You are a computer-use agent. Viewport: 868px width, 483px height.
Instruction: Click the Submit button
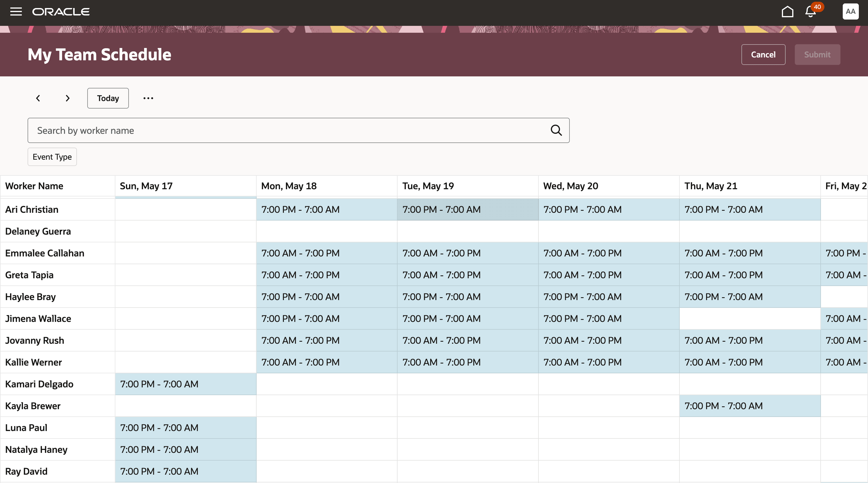(x=817, y=55)
